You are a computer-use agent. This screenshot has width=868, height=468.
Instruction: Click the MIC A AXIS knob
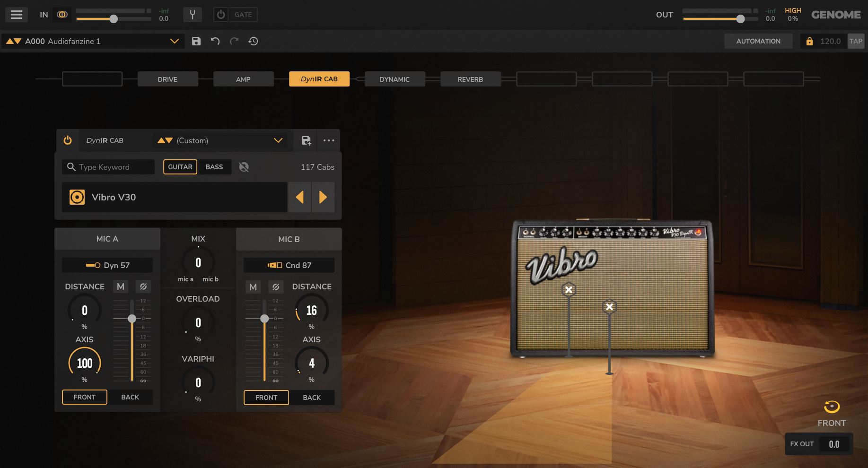[x=85, y=363]
